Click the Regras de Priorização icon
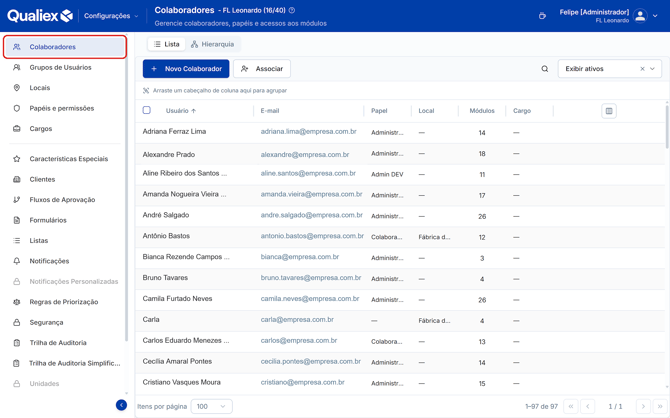The width and height of the screenshot is (670, 418). [x=17, y=302]
